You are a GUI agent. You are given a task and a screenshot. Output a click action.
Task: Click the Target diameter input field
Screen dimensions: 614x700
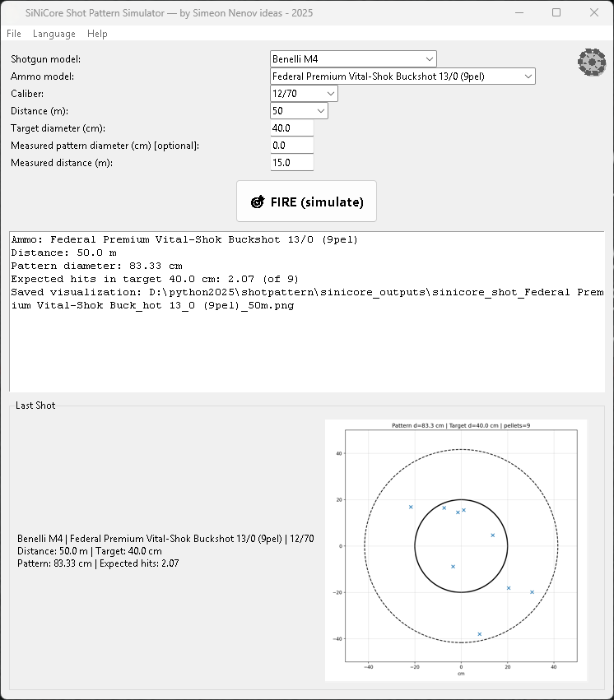tap(291, 128)
